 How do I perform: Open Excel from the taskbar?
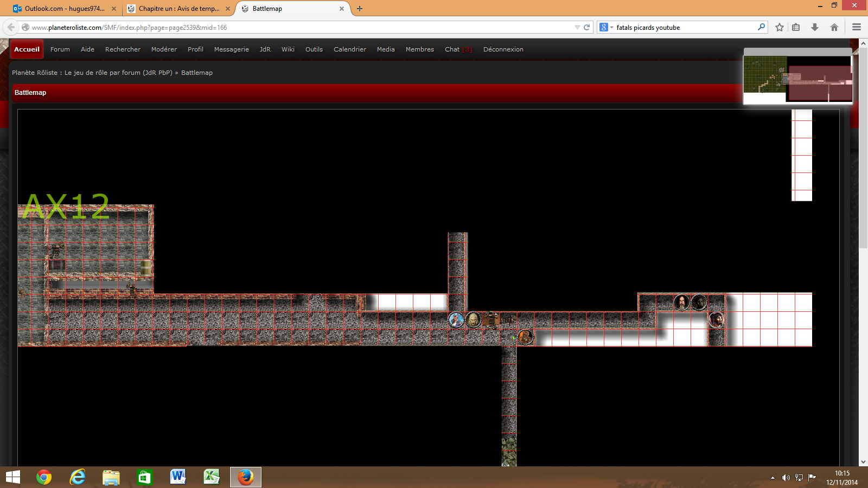tap(211, 477)
